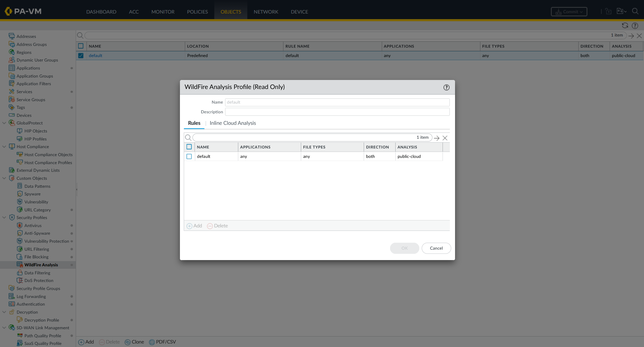Open the global search magnifier icon
This screenshot has height=347, width=644.
pos(635,11)
